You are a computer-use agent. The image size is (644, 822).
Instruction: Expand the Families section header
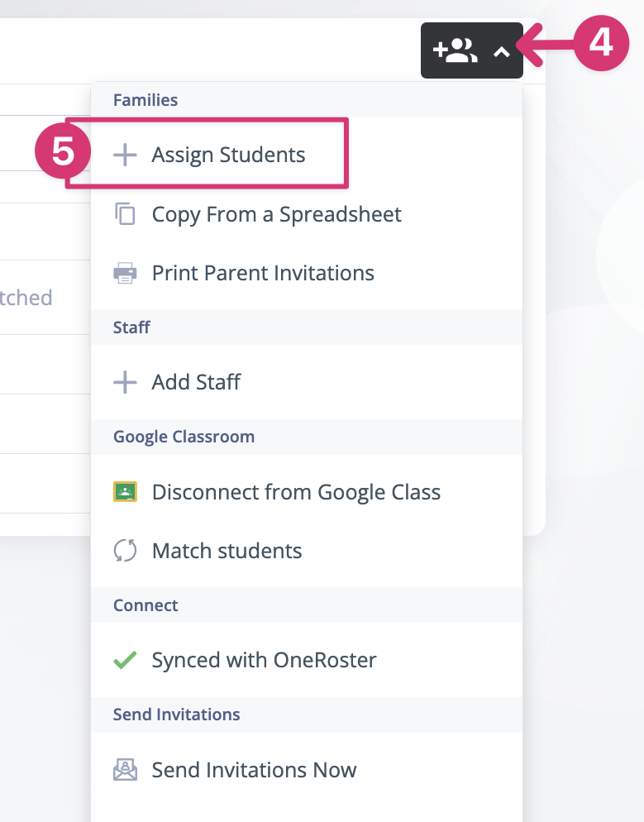145,100
